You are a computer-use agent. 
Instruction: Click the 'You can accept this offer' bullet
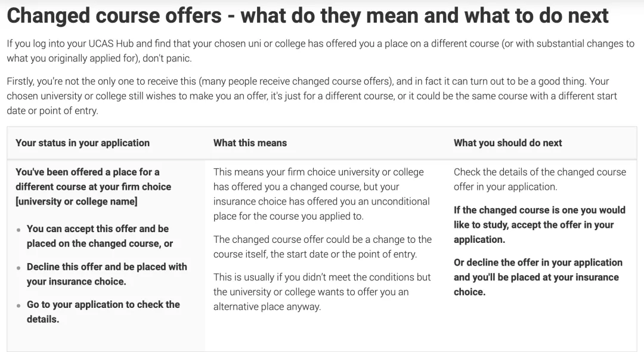pyautogui.click(x=100, y=236)
